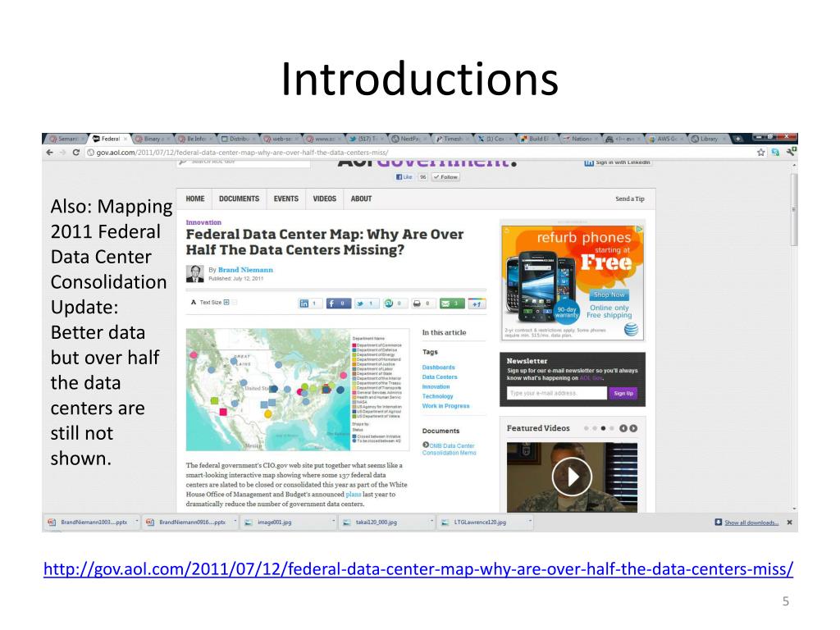Viewport: 840px width, 630px height.
Task: Sign in with LinkedIn
Action: pos(618,162)
